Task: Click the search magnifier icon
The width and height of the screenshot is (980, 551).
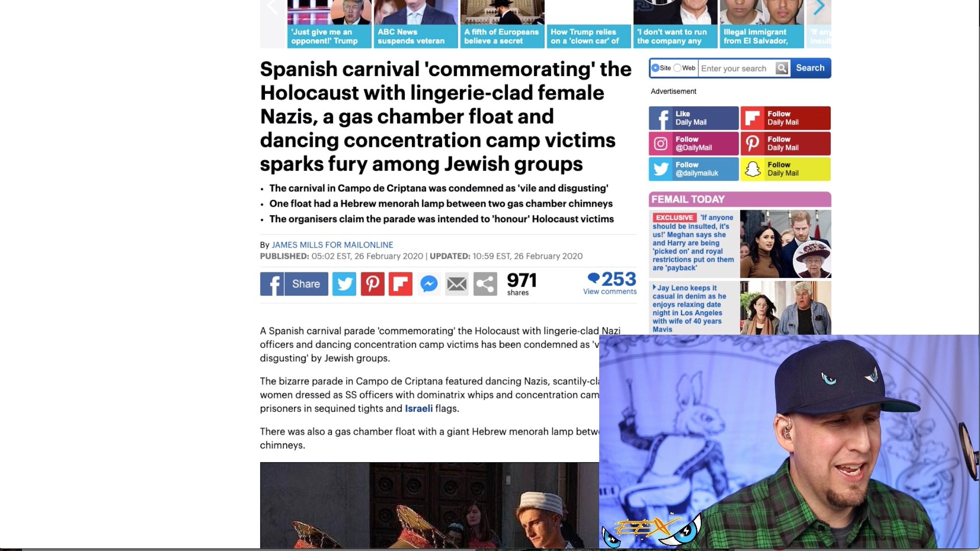Action: [x=781, y=68]
